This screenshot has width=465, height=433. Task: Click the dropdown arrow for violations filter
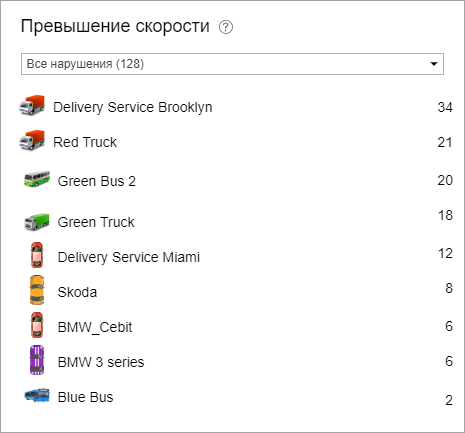coord(434,64)
